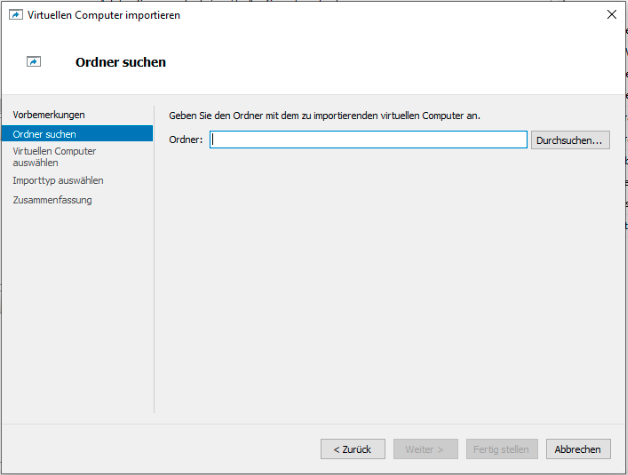Focus the Ordner text input field
Viewport: 628px width, 475px height.
tap(368, 140)
